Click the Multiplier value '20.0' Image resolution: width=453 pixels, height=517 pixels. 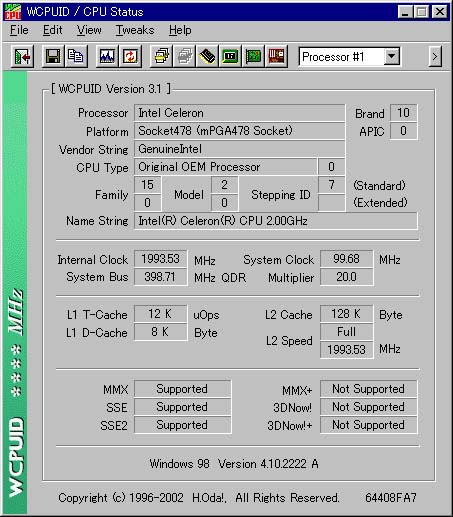[x=346, y=277]
